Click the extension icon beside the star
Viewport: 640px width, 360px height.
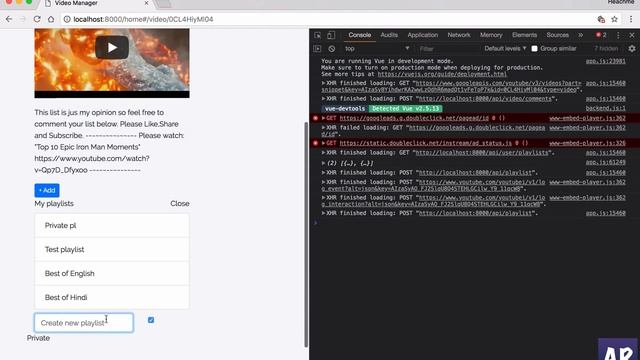point(601,19)
